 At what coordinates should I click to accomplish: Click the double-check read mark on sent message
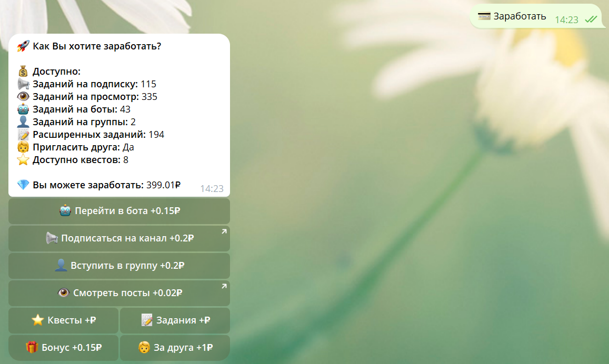click(x=591, y=19)
